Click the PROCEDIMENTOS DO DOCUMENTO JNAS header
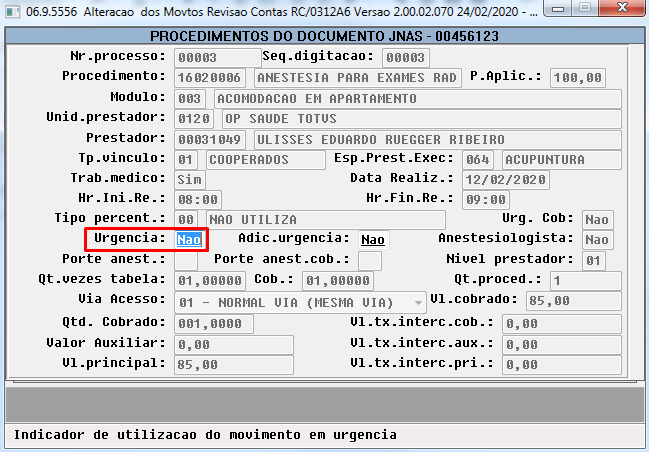The height and width of the screenshot is (452, 649). point(324,36)
